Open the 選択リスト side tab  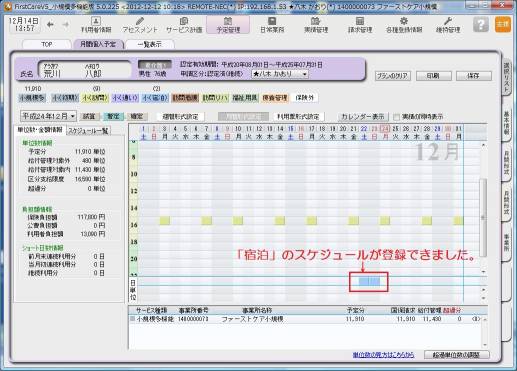[x=506, y=77]
